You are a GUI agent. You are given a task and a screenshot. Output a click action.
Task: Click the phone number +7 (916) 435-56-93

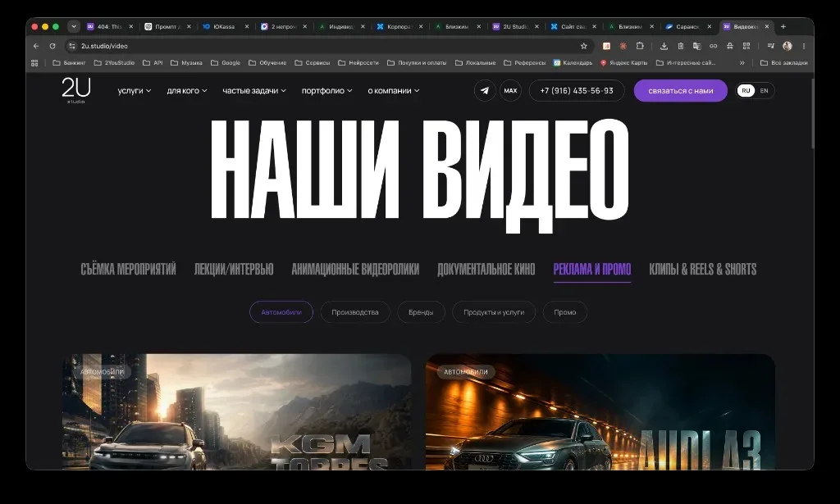(577, 90)
